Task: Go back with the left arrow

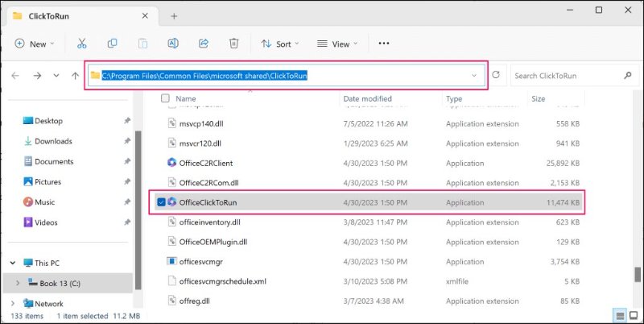Action: coord(15,76)
